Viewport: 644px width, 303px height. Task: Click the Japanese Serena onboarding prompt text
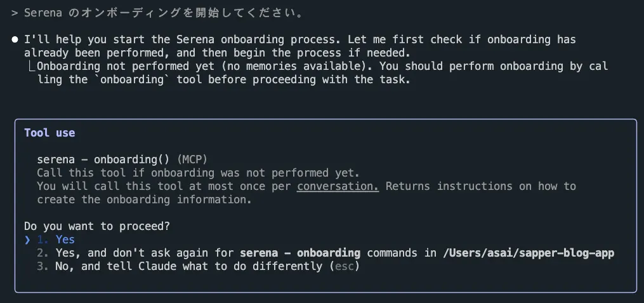click(164, 13)
